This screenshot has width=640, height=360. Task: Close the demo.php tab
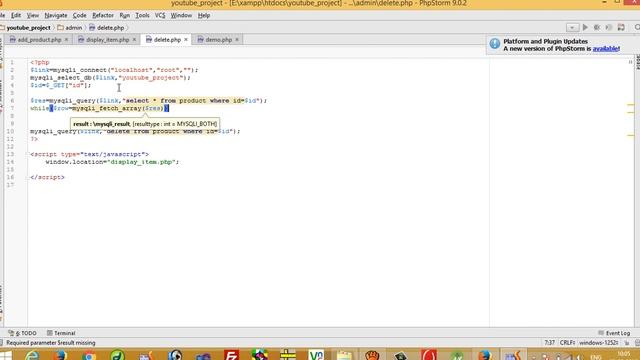(237, 40)
